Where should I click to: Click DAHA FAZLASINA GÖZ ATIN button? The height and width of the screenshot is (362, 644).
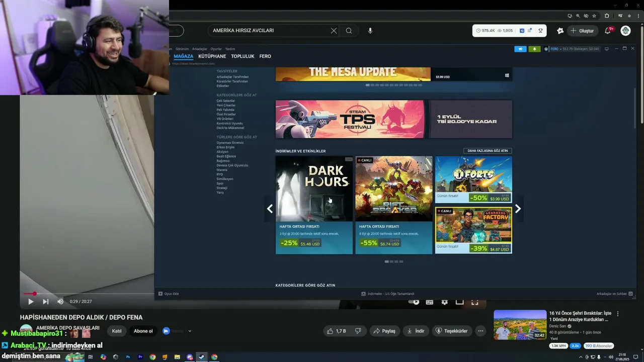488,151
